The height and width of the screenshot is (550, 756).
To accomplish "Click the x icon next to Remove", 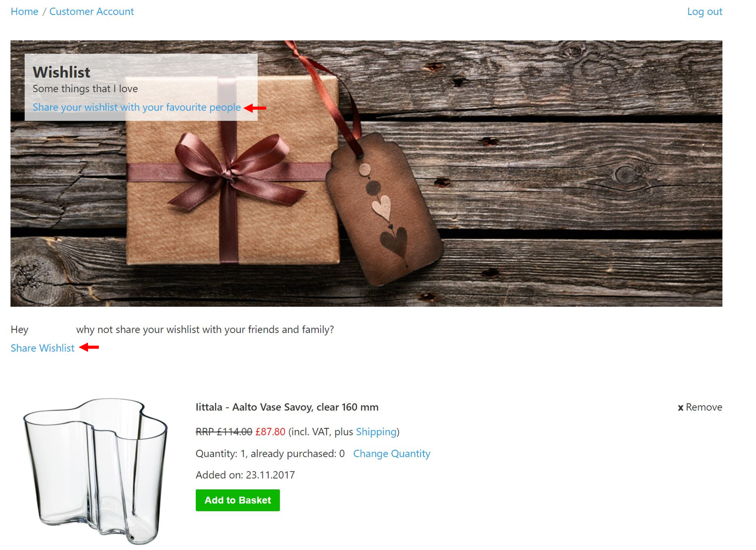I will point(680,408).
